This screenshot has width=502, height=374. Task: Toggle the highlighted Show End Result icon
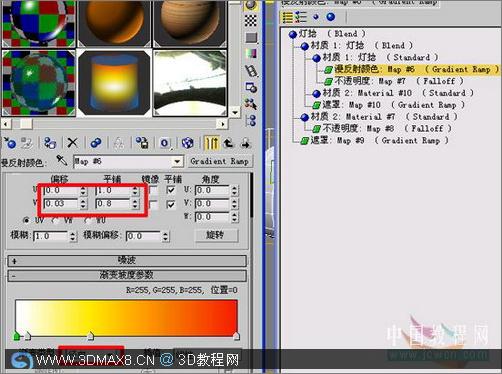tap(211, 143)
